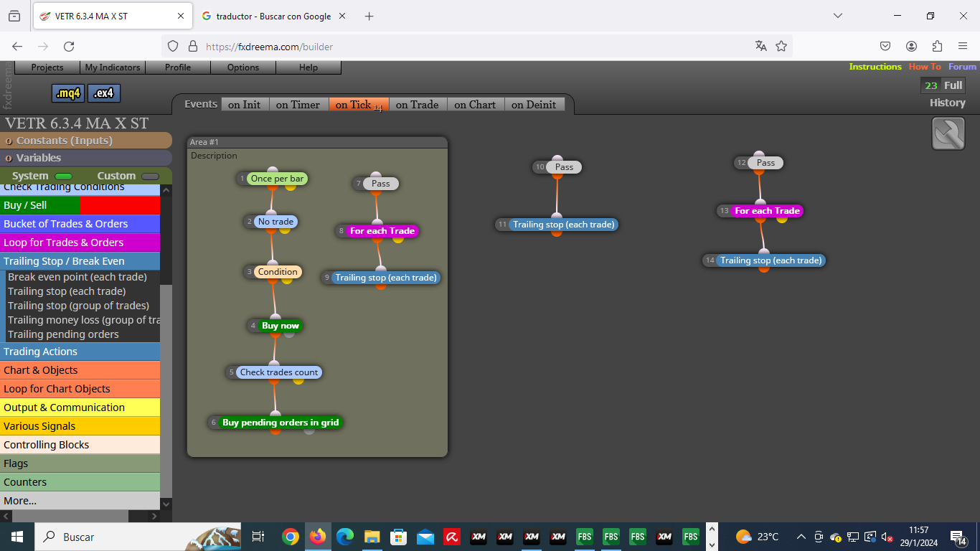
Task: Open the wrench settings tool icon
Action: (948, 133)
